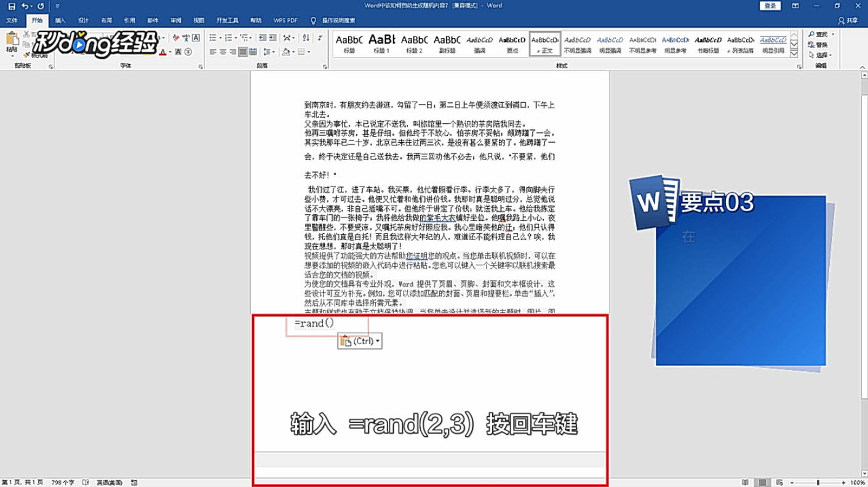Switch to the 插入 tab
The height and width of the screenshot is (487, 868).
[x=60, y=20]
